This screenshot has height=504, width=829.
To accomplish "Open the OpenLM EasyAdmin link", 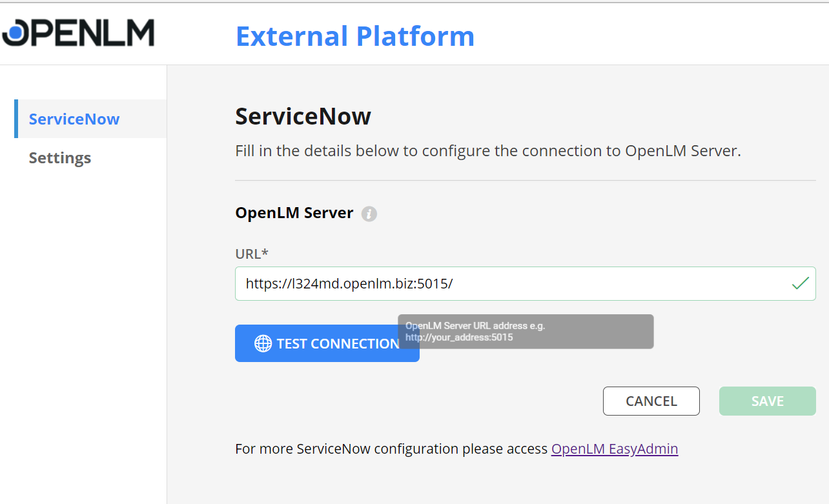I will click(614, 449).
